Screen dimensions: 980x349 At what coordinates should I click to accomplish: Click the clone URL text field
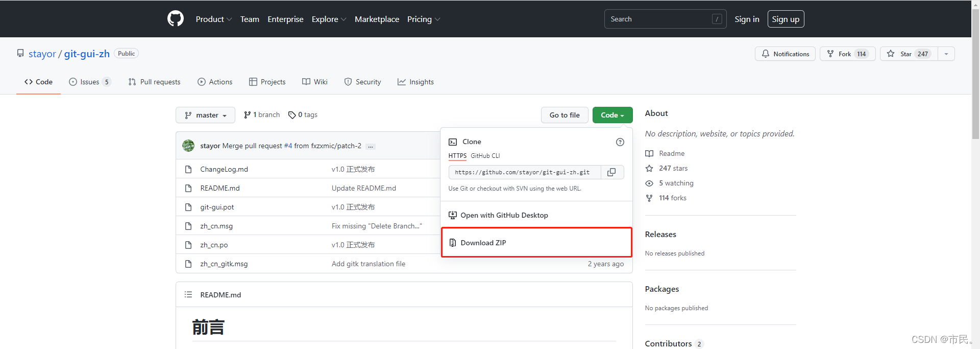(525, 172)
